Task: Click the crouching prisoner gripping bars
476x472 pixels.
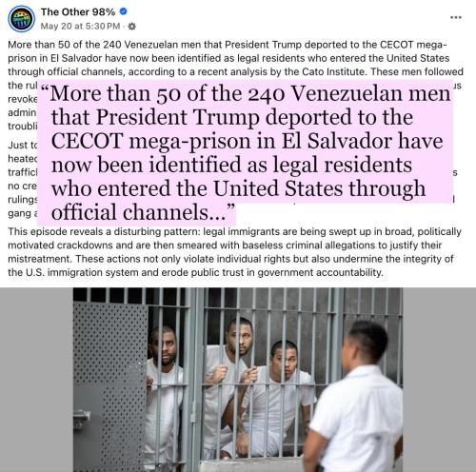Action: tap(278, 400)
